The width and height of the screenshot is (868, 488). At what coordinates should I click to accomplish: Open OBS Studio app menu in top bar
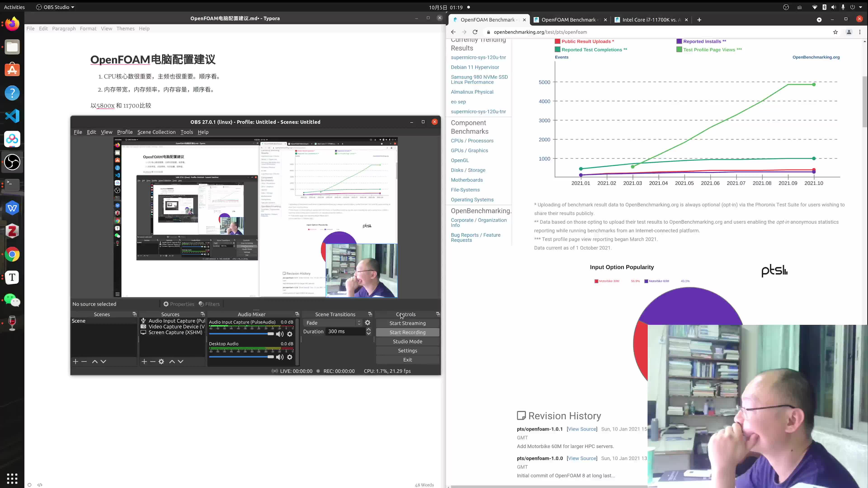coord(55,7)
